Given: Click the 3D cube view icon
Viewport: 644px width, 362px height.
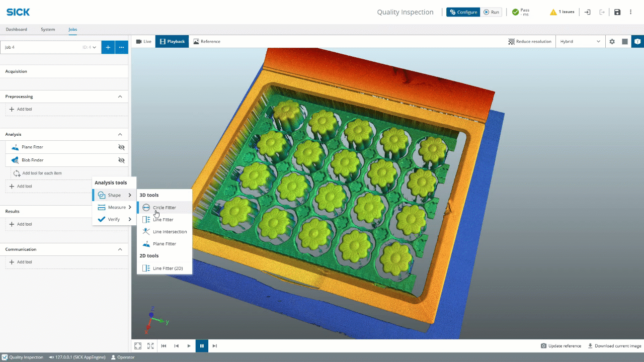Looking at the screenshot, I should [x=637, y=42].
